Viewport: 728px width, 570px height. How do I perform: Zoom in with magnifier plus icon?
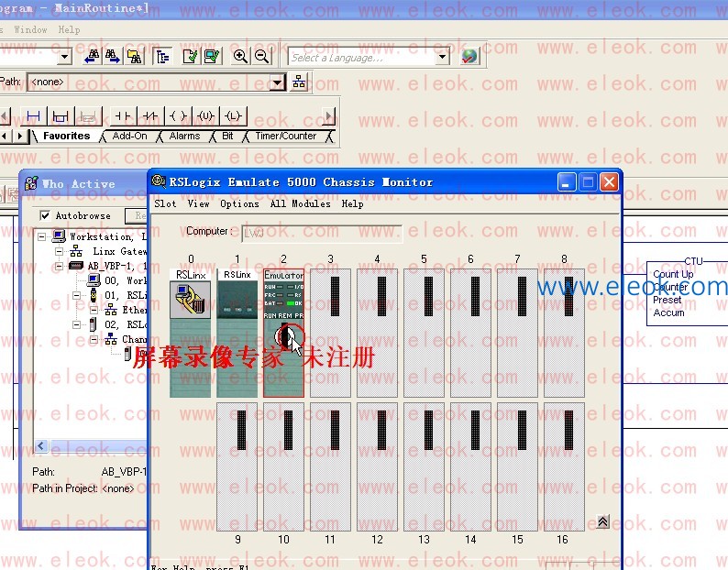pos(240,57)
